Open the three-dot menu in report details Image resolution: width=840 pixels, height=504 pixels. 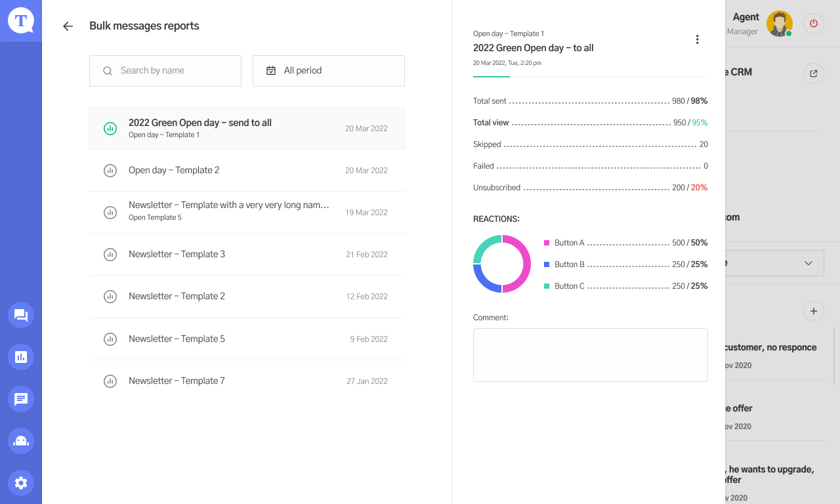point(697,39)
